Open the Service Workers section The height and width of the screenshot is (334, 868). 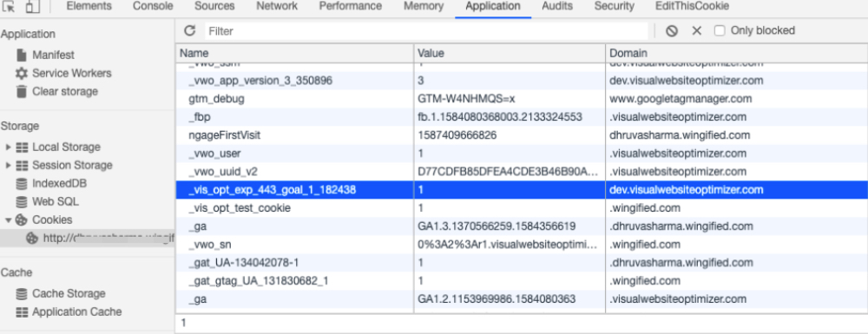click(x=71, y=73)
